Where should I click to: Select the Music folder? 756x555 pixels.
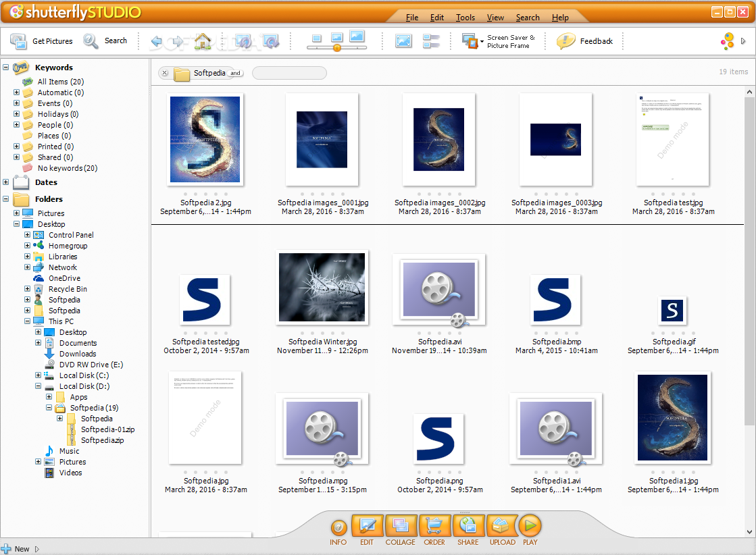(70, 451)
